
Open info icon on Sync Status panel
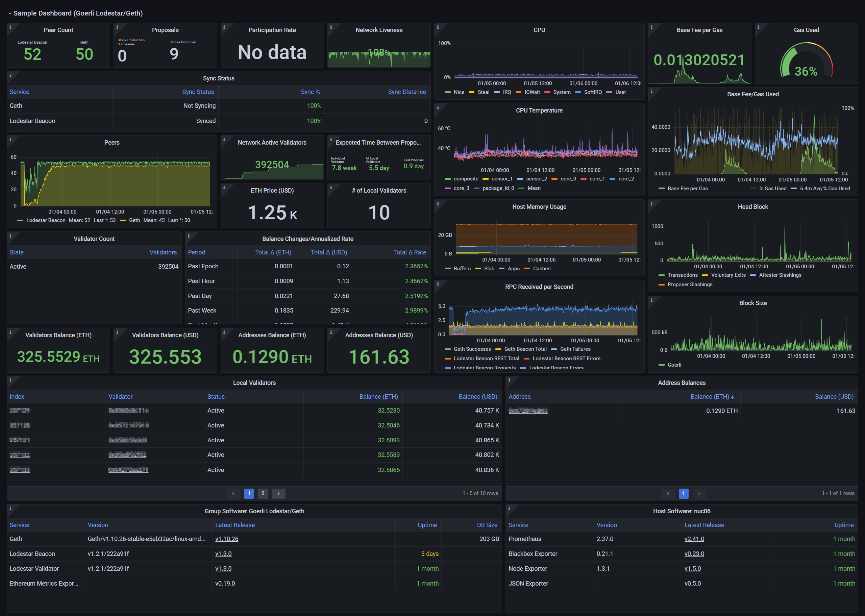10,75
